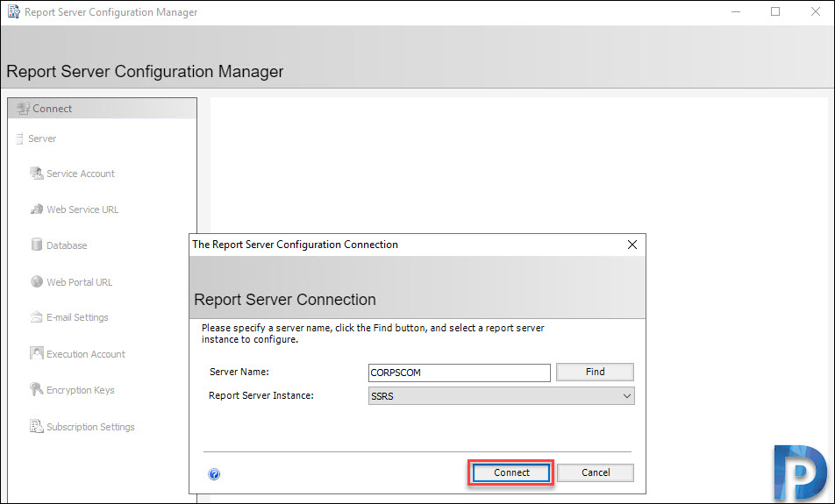Click the E-mail Settings envelope icon
Image resolution: width=835 pixels, height=504 pixels.
point(36,317)
